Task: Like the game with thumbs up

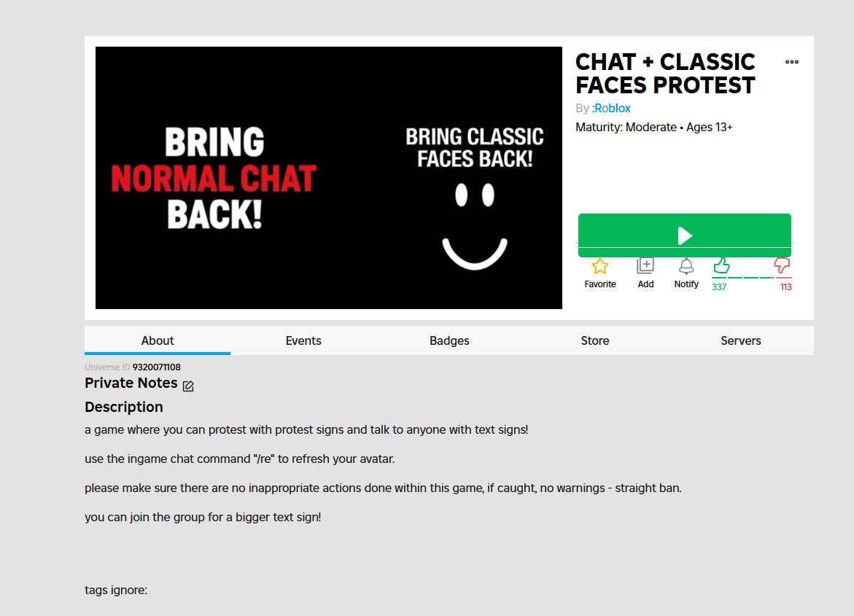Action: coord(721,265)
